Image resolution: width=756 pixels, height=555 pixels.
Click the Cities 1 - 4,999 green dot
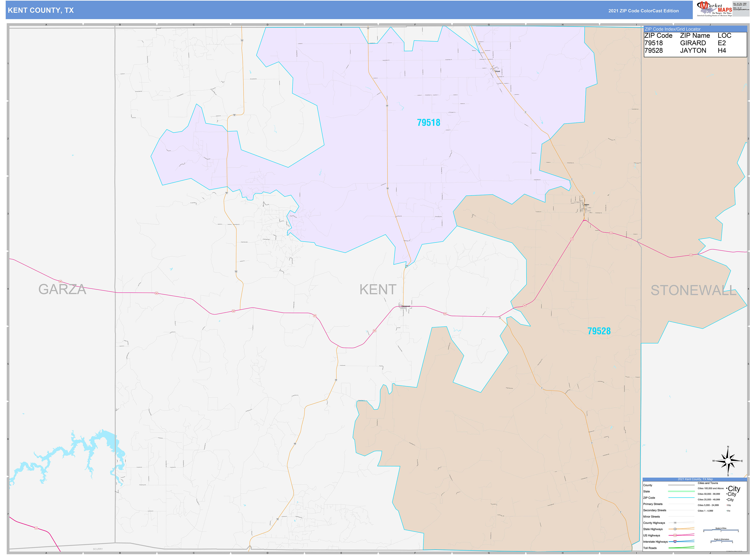click(x=727, y=511)
